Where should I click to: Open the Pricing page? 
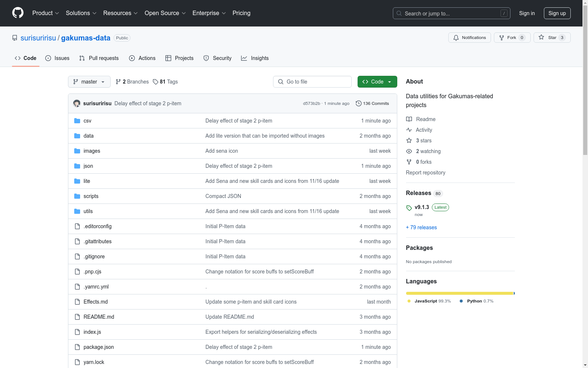click(241, 13)
